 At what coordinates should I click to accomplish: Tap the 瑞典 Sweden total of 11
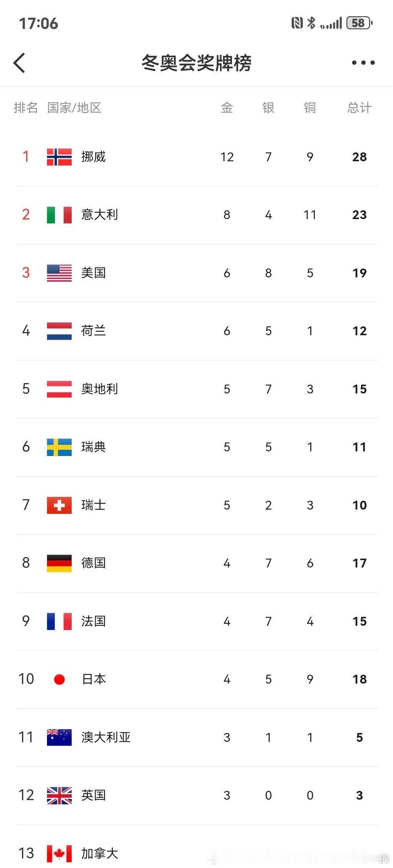click(x=359, y=447)
